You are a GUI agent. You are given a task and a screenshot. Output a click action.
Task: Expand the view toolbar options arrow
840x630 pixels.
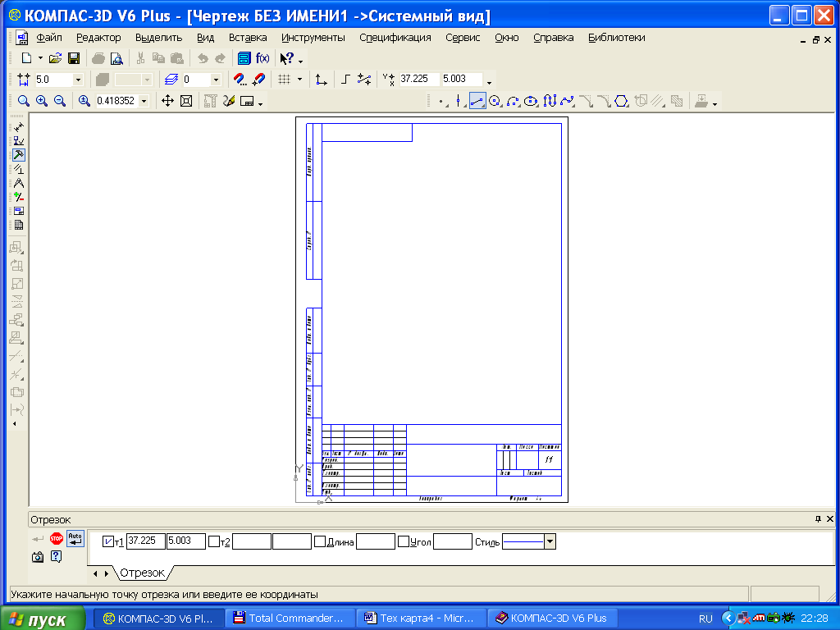click(x=260, y=103)
